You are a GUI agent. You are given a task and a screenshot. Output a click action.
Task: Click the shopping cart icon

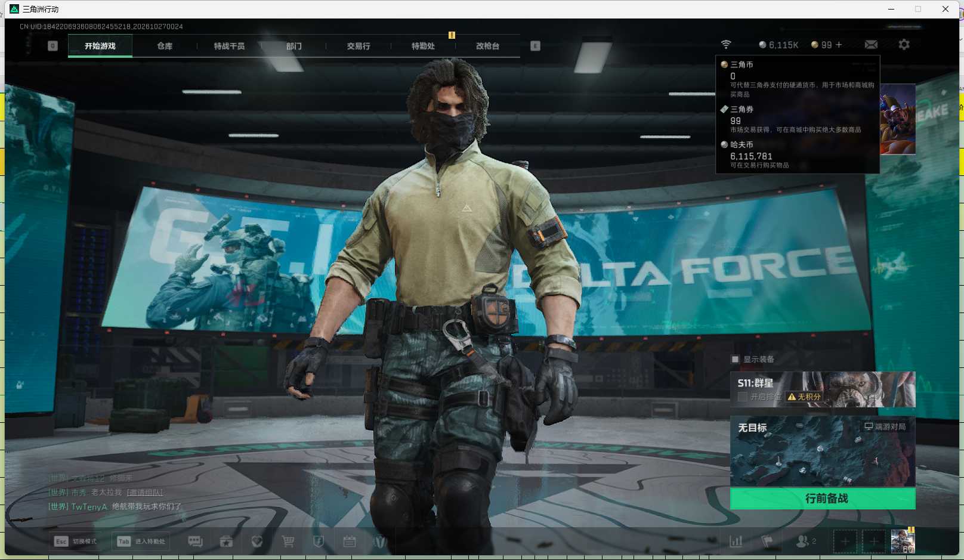tap(288, 542)
